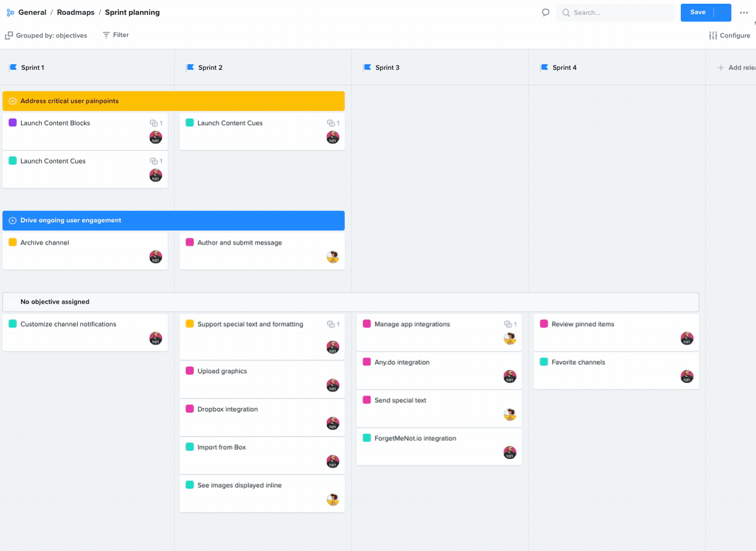Click purple status square on Launch Content Blocks
This screenshot has height=551, width=756.
[12, 123]
